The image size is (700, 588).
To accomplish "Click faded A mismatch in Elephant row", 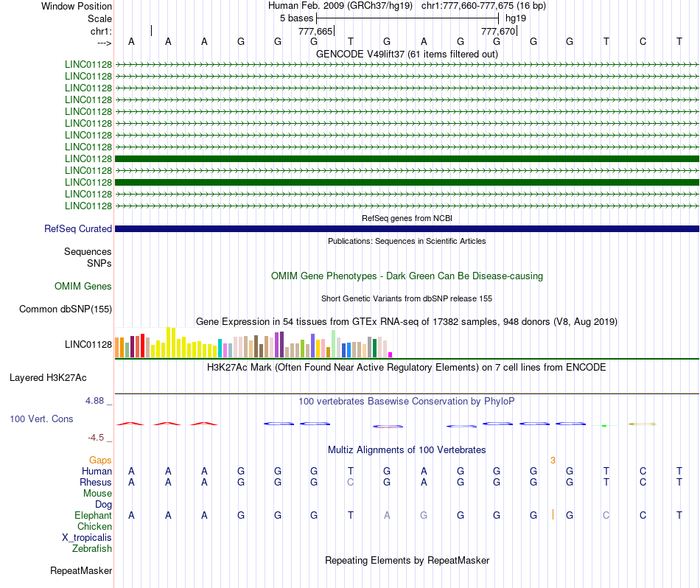I will pyautogui.click(x=387, y=515).
